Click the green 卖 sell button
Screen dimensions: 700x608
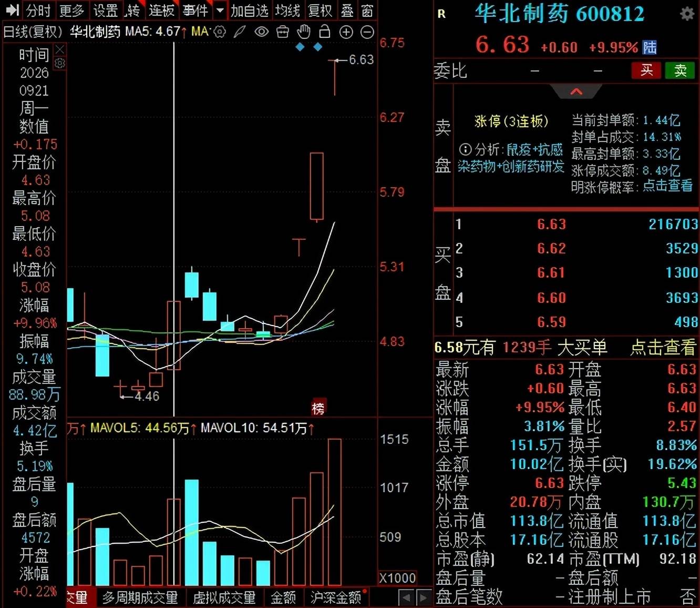click(680, 70)
